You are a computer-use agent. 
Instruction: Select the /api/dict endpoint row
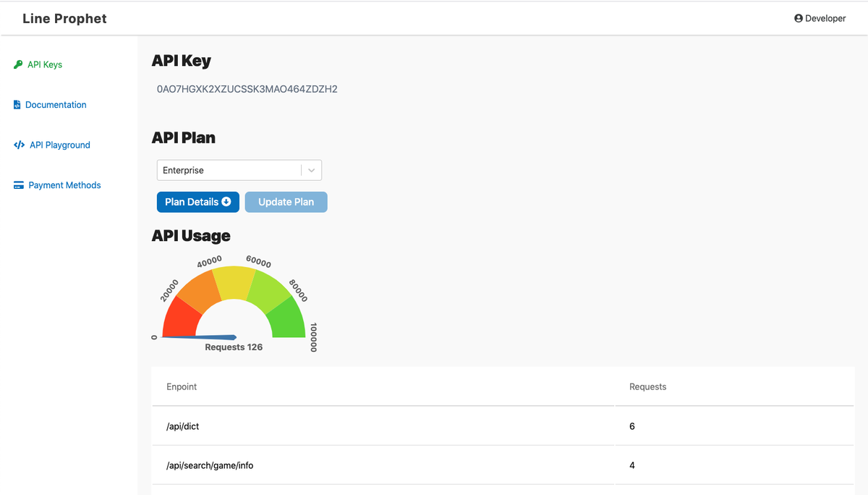point(503,426)
